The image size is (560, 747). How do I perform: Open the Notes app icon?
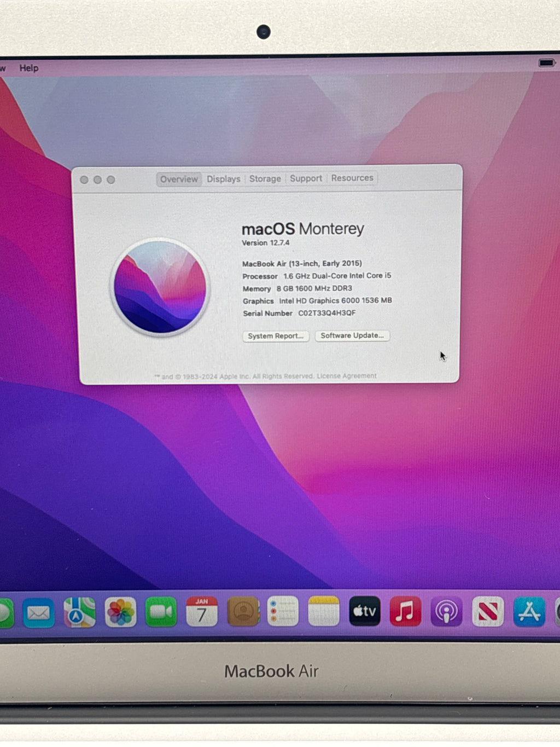[324, 611]
